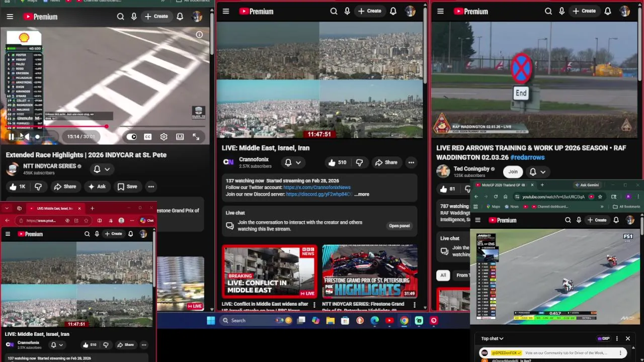Show info card on INDYCAR video
The width and height of the screenshot is (644, 362).
point(199,35)
